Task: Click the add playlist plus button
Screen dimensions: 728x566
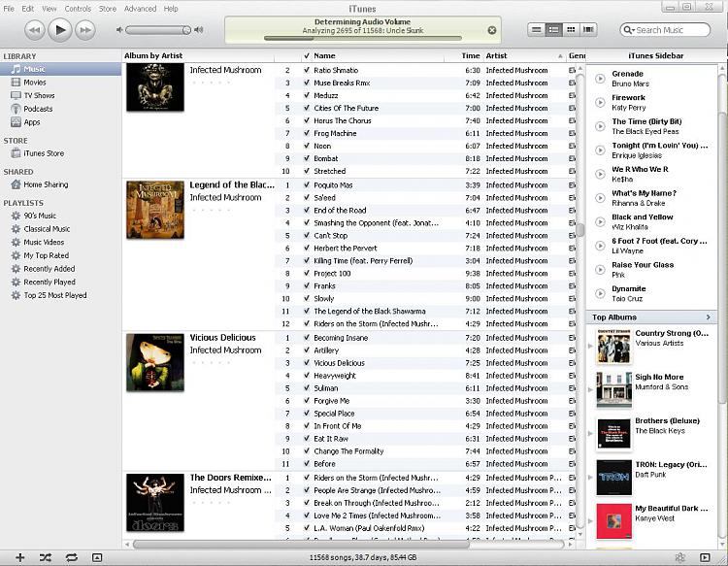Action: pyautogui.click(x=20, y=557)
